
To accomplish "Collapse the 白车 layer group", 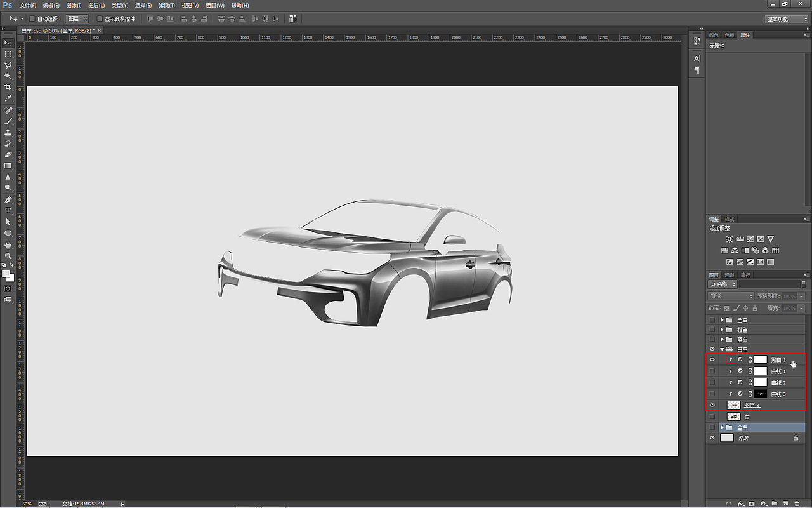I will [x=722, y=349].
